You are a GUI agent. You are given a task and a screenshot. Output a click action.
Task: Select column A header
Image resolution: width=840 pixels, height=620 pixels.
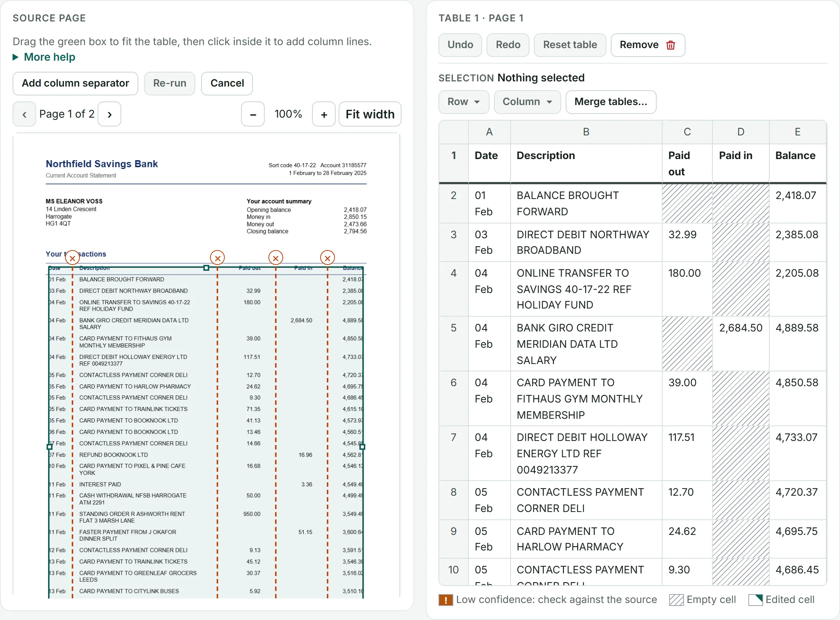pyautogui.click(x=489, y=132)
